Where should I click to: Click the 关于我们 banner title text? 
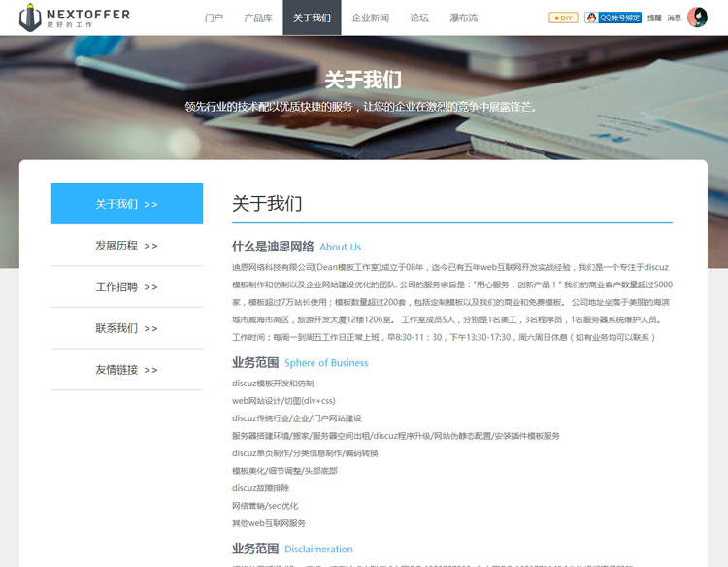click(363, 80)
